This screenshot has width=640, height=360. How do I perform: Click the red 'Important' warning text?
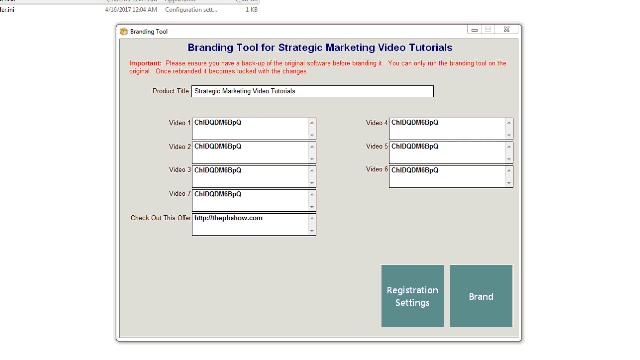point(318,67)
